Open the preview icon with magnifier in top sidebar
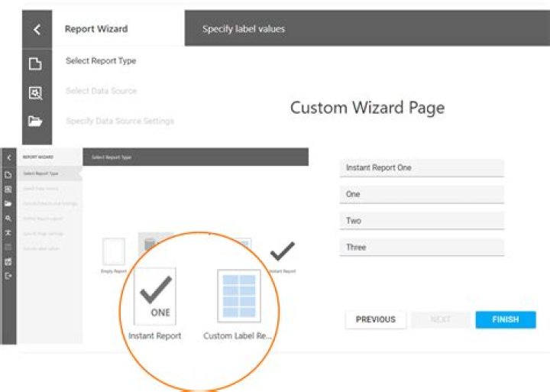Viewport: 550px width, 392px height. (35, 93)
